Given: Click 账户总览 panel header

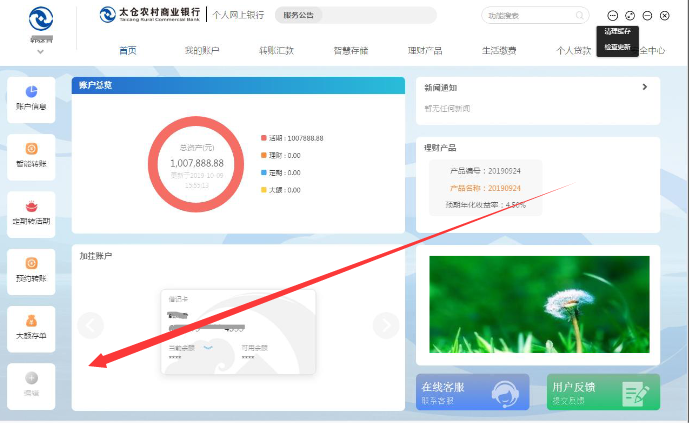Looking at the screenshot, I should point(238,85).
